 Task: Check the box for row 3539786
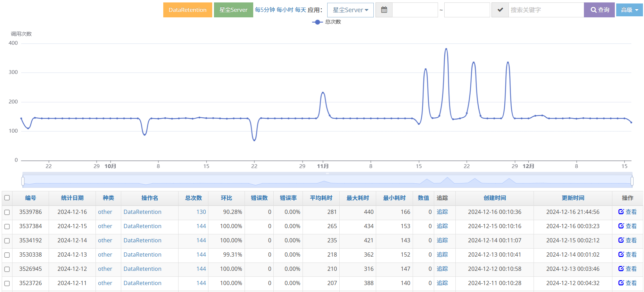7,212
